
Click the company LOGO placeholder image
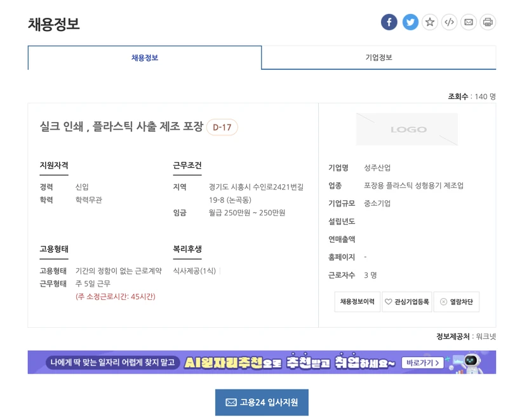[x=407, y=129]
